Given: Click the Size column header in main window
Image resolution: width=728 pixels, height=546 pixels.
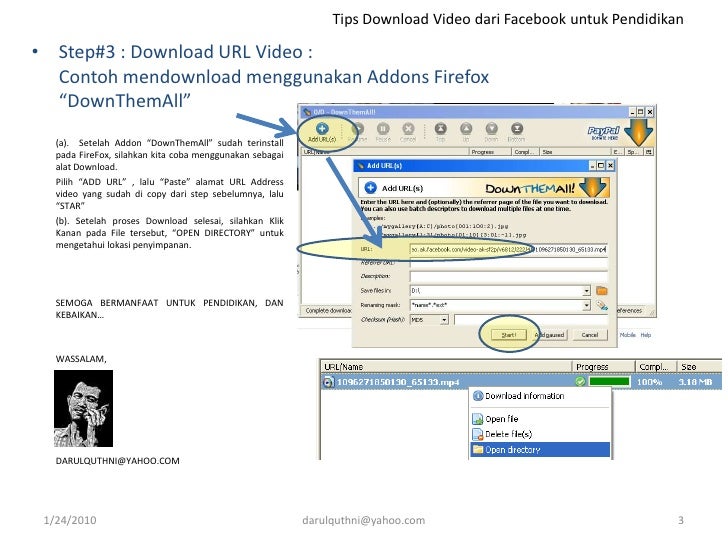Looking at the screenshot, I should pyautogui.click(x=575, y=152).
